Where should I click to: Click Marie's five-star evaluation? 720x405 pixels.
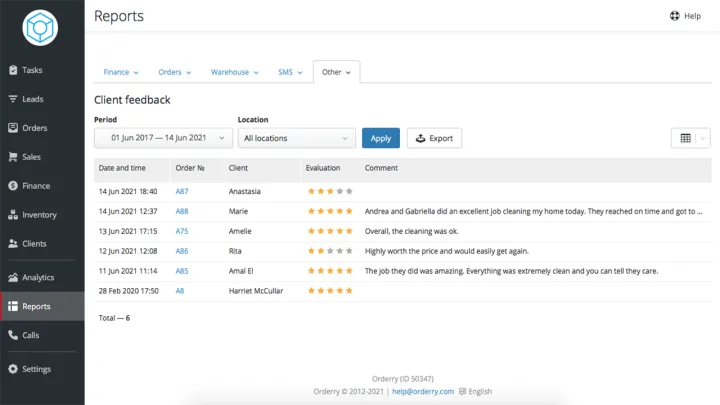click(x=330, y=211)
